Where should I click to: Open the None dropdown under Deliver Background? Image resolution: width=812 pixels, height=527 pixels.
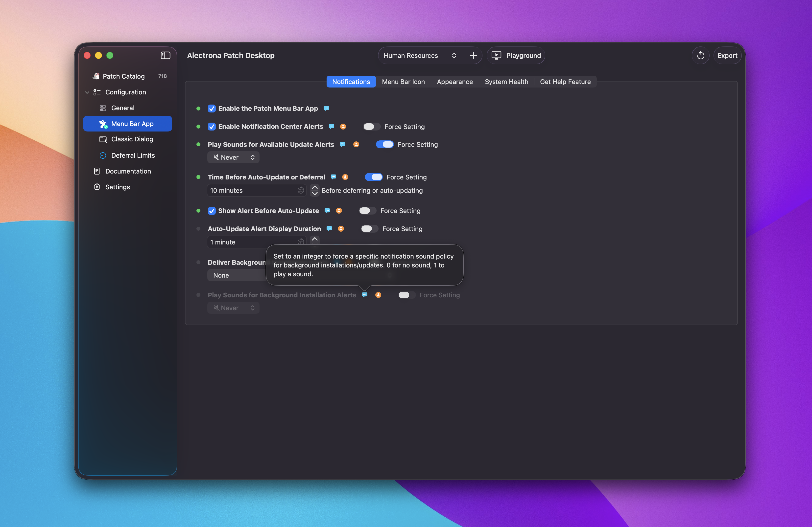[x=237, y=275]
